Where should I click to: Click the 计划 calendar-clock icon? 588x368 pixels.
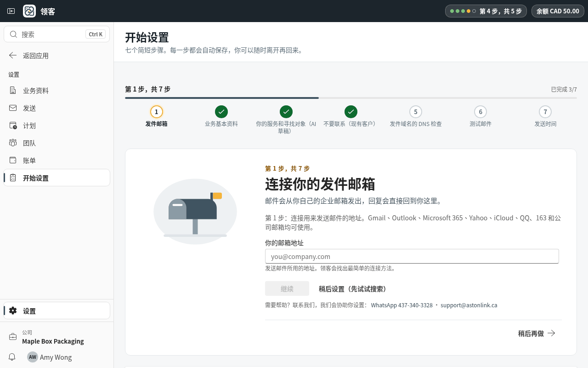tap(13, 126)
